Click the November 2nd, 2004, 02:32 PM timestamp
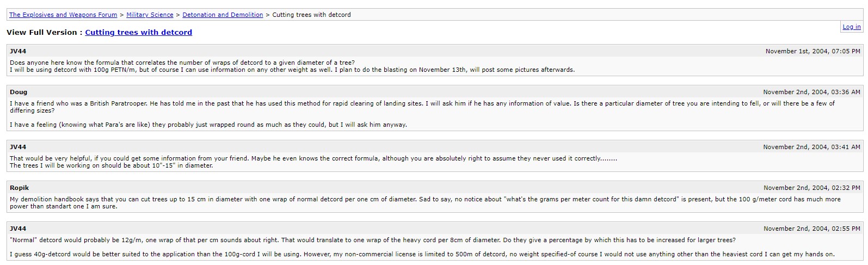The height and width of the screenshot is (265, 868). click(811, 188)
